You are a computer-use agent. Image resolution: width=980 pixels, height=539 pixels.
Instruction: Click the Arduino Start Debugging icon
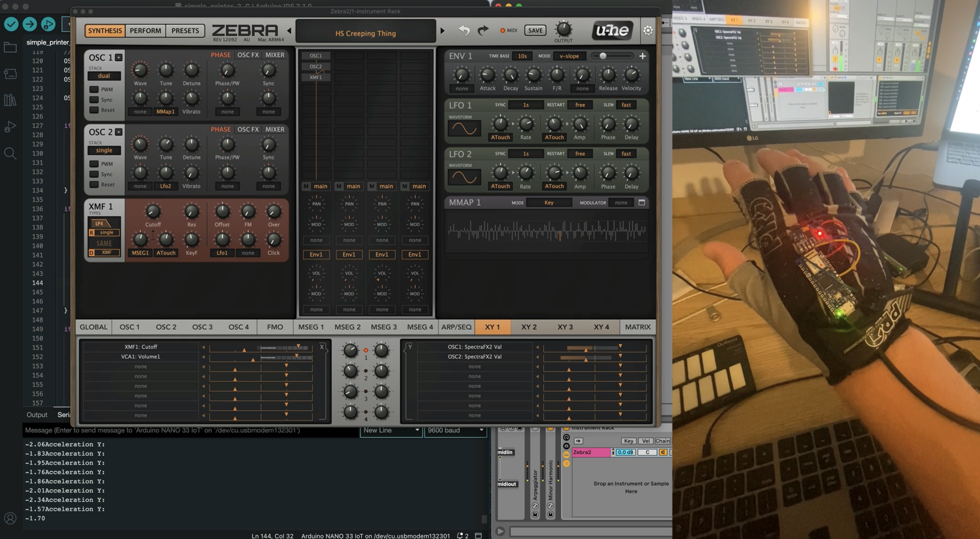48,24
